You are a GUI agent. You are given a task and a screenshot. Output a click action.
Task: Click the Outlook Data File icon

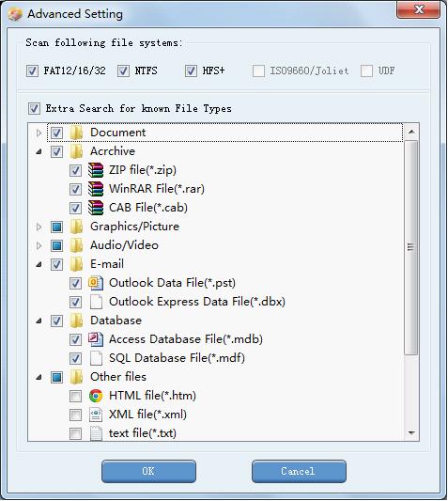pos(96,283)
